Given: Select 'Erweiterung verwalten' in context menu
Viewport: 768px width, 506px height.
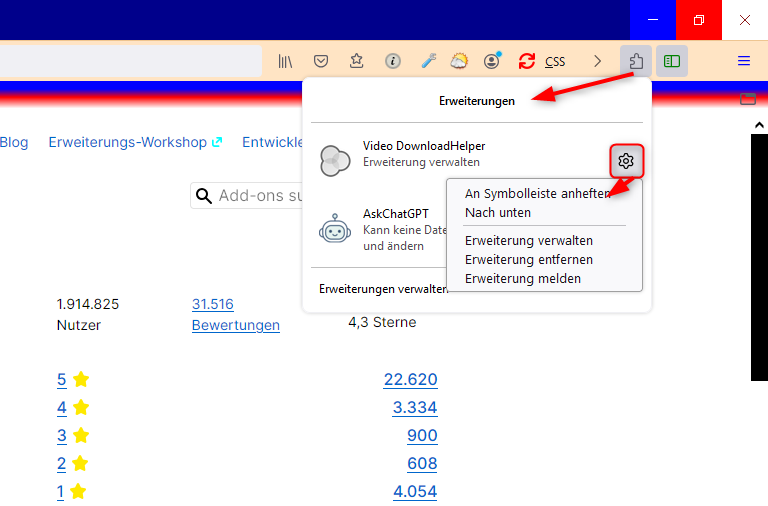Looking at the screenshot, I should [528, 241].
